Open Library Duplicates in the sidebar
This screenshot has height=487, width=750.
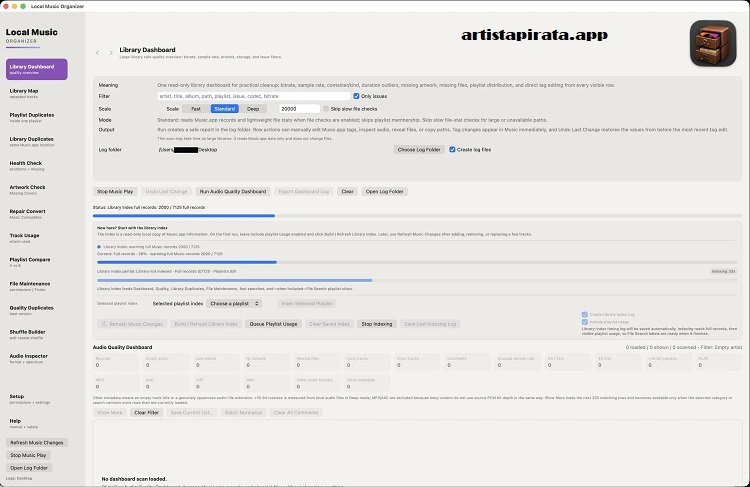click(x=37, y=142)
